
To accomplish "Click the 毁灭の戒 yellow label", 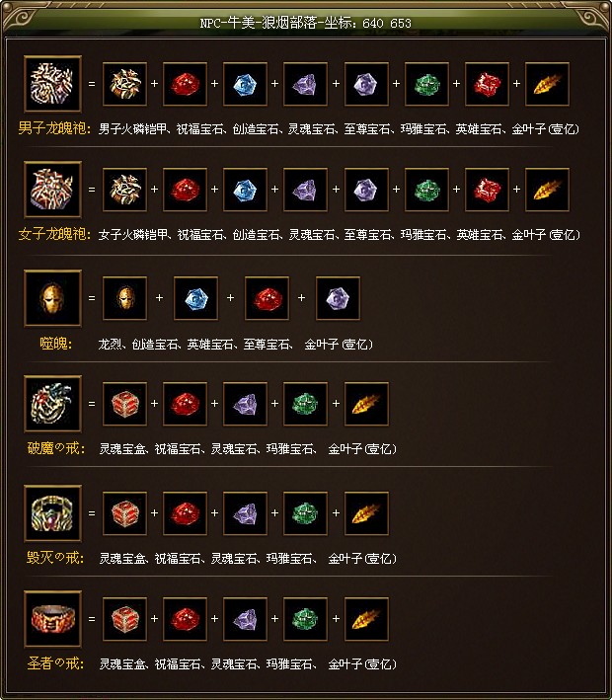I will coord(56,558).
